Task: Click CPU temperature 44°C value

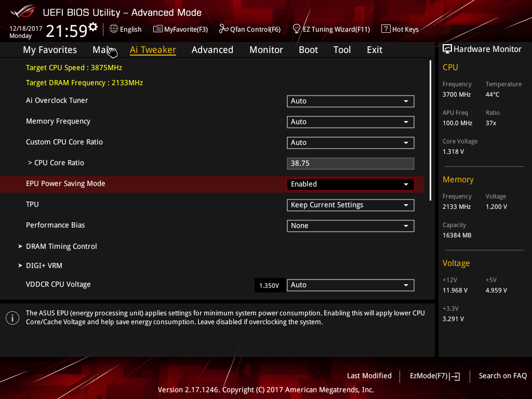Action: point(493,95)
